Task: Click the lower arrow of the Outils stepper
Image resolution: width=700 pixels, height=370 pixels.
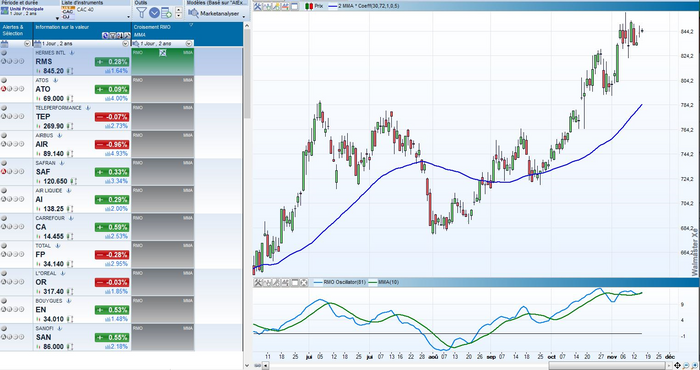Action: (x=179, y=16)
